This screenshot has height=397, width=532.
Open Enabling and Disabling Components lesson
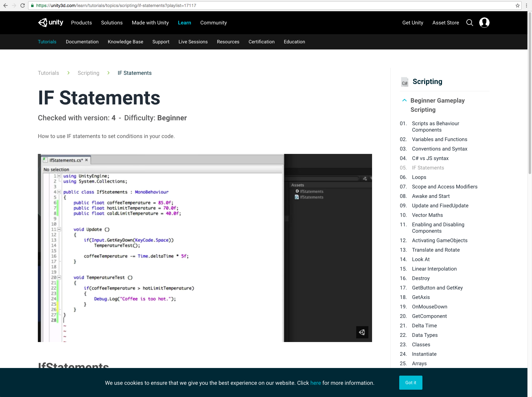(x=438, y=228)
